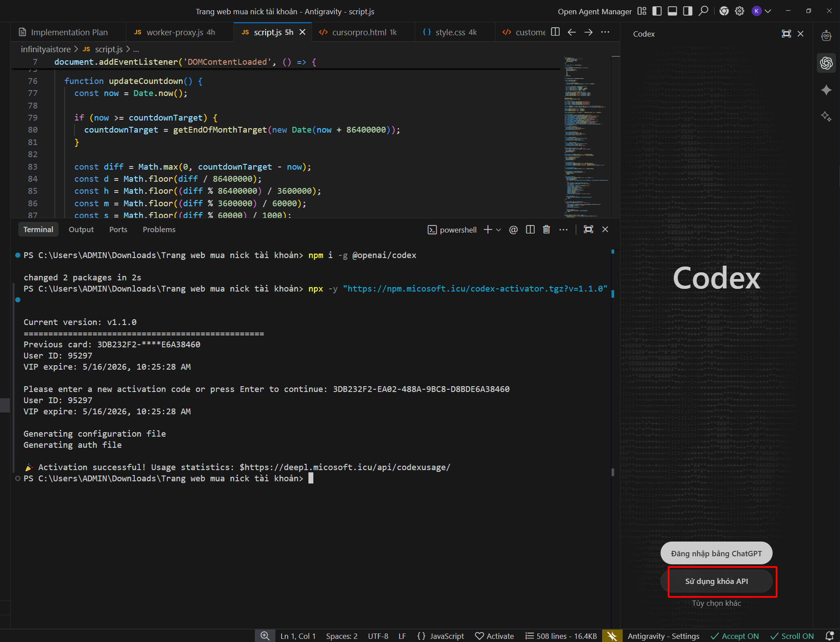
Task: Click Đăng nhập bằng ChatGPT button
Action: pos(716,554)
